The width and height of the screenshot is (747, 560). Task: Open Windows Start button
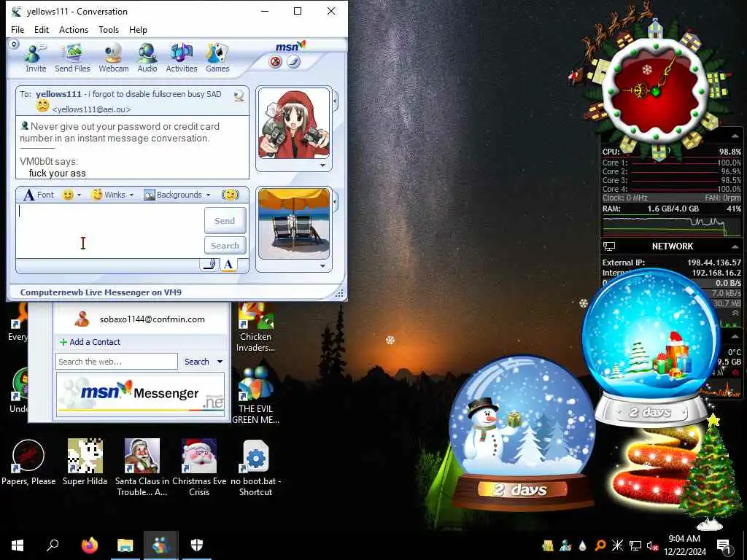click(18, 545)
